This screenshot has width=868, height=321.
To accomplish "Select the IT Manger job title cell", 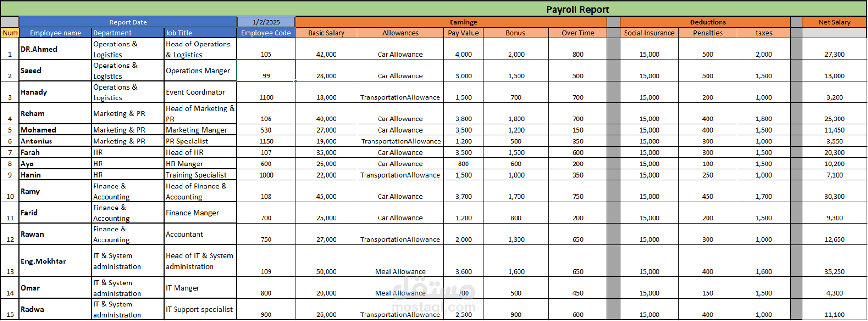I will point(200,288).
